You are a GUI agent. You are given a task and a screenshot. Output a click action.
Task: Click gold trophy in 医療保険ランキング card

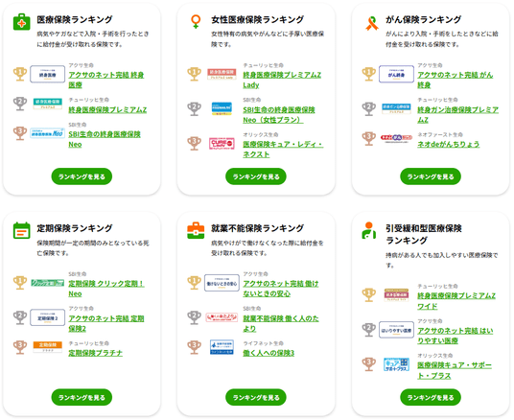20,74
